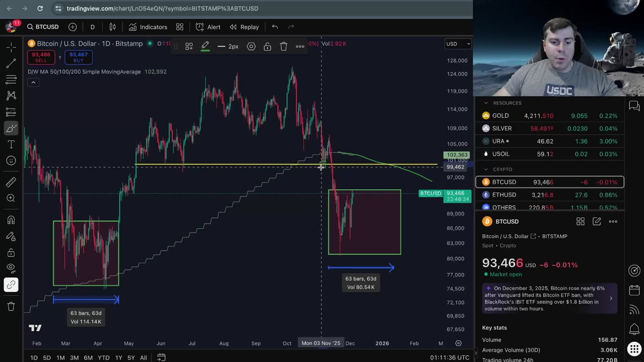Screen dimensions: 644x362
Task: Open BTCUSD symbol search
Action: coord(43,27)
